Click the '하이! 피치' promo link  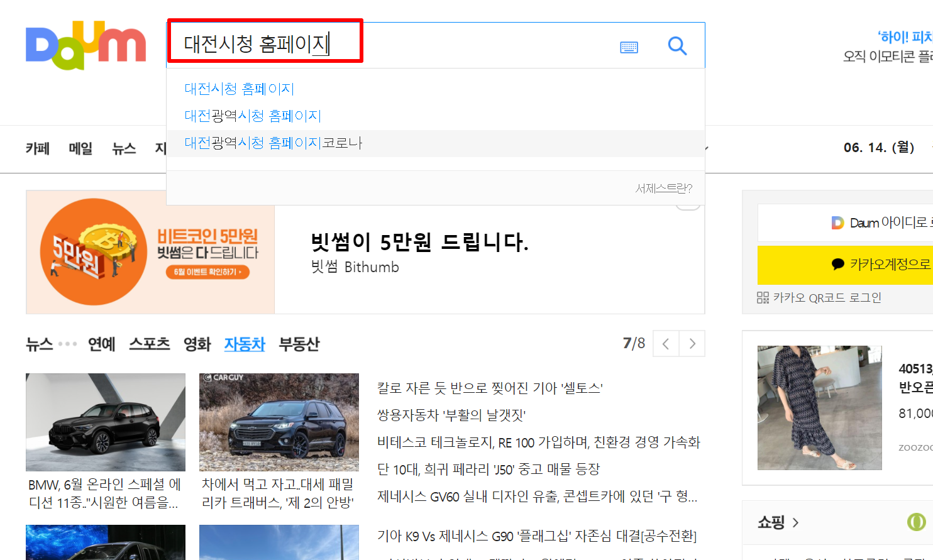pos(905,36)
